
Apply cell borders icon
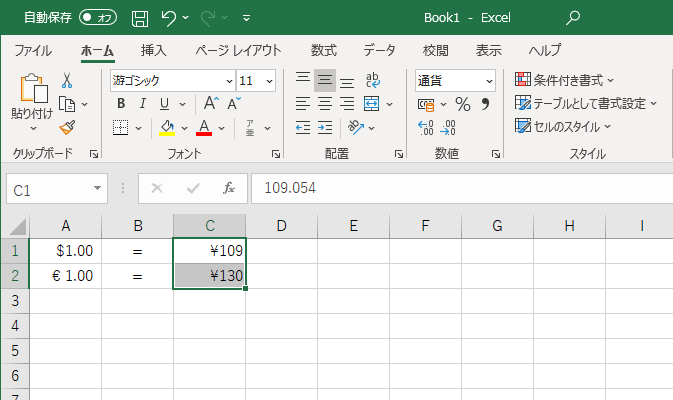point(121,128)
